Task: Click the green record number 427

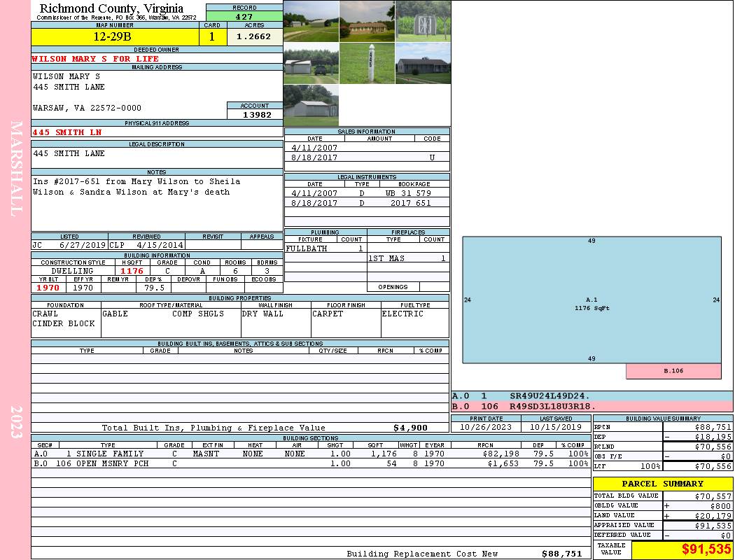Action: (244, 16)
